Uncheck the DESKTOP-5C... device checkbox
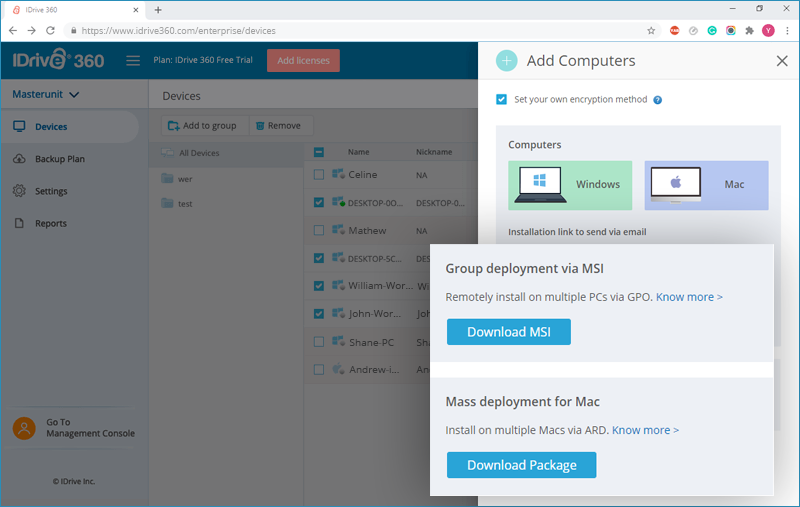 click(x=319, y=258)
